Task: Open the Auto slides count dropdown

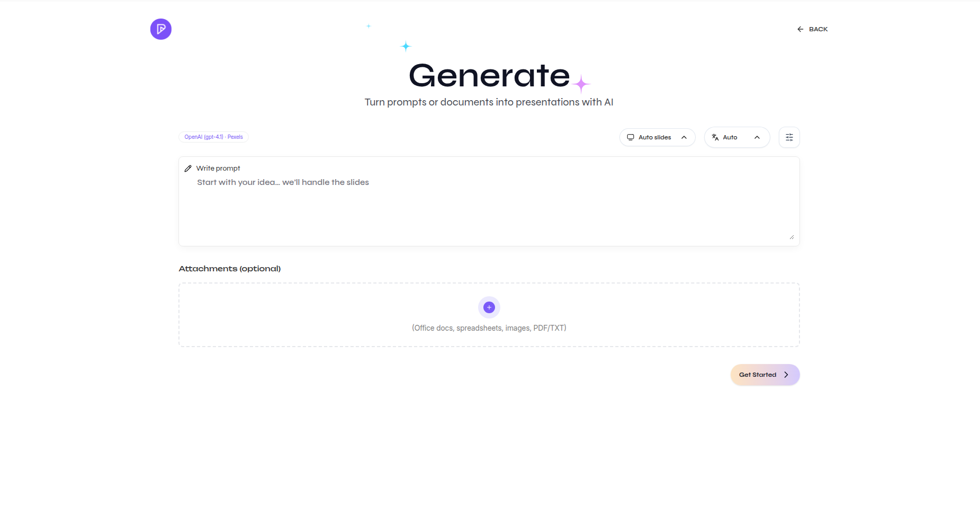Action: pos(657,137)
